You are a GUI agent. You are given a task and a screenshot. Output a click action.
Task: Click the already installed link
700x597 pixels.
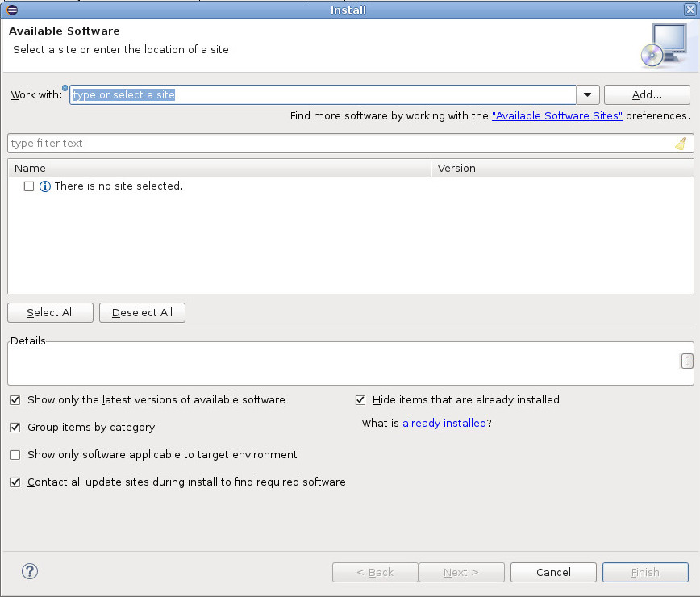[444, 423]
